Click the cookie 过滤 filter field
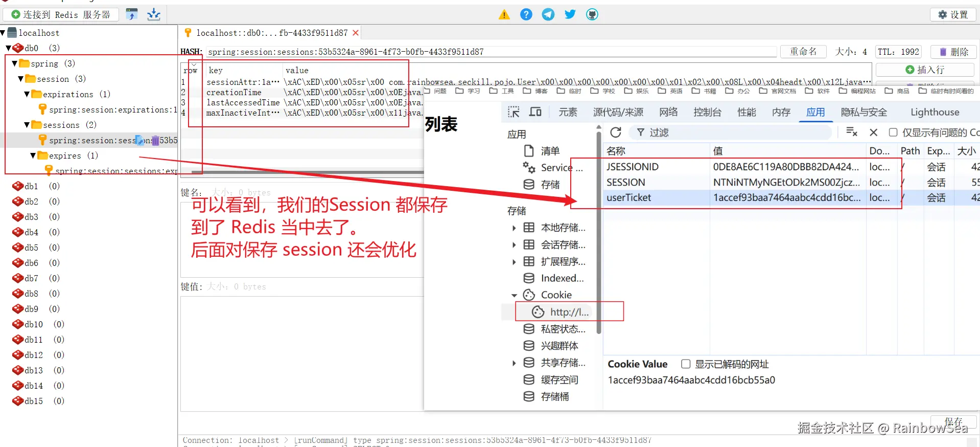The image size is (980, 447). point(732,132)
